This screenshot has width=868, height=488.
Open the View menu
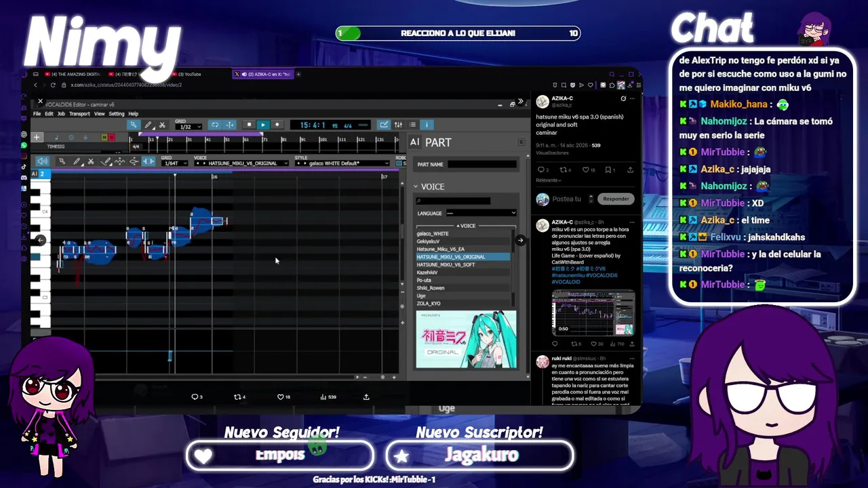click(99, 114)
